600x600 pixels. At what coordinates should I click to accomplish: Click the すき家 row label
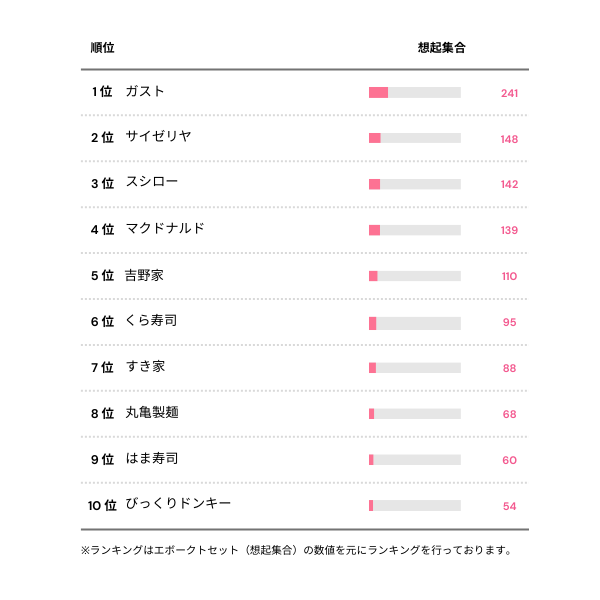tap(145, 367)
